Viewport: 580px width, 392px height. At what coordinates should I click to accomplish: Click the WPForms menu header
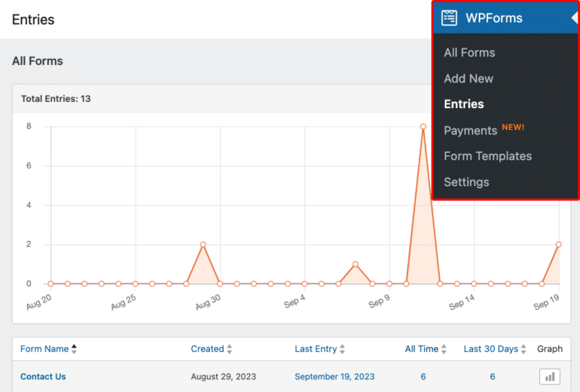(x=492, y=18)
